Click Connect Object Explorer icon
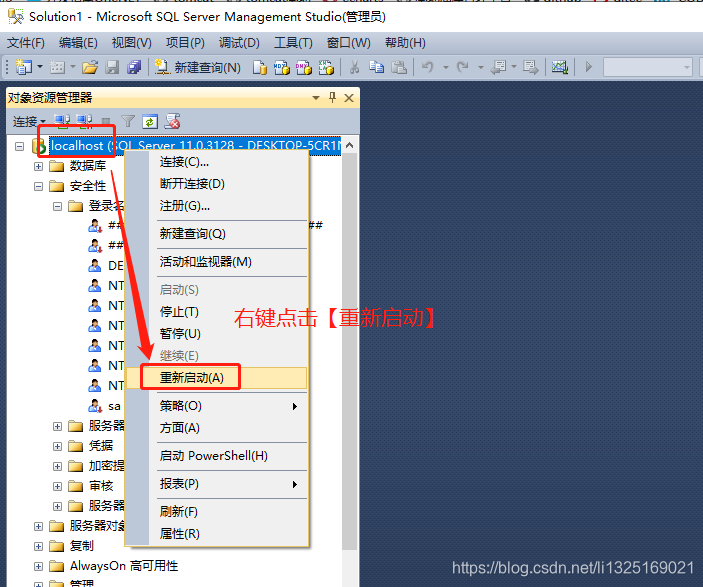703x587 pixels. coord(62,121)
